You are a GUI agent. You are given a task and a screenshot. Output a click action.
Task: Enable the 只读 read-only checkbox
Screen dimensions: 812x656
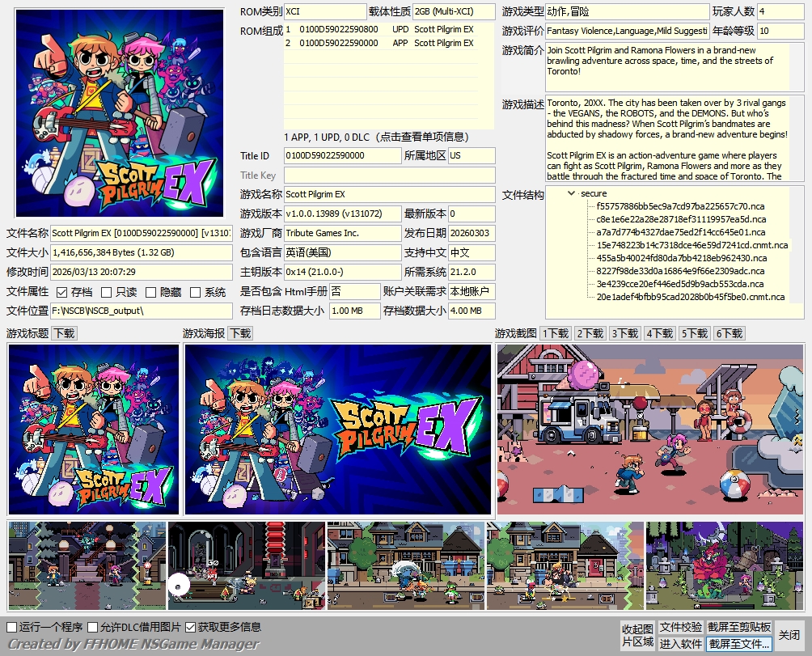[106, 292]
